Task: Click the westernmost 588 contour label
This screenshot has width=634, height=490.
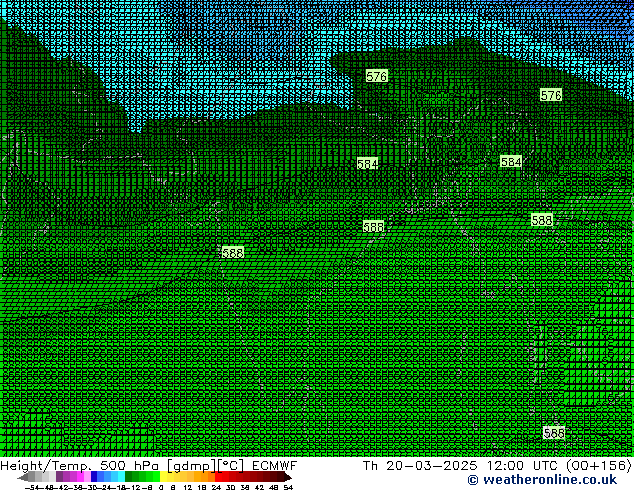Action: [x=233, y=253]
